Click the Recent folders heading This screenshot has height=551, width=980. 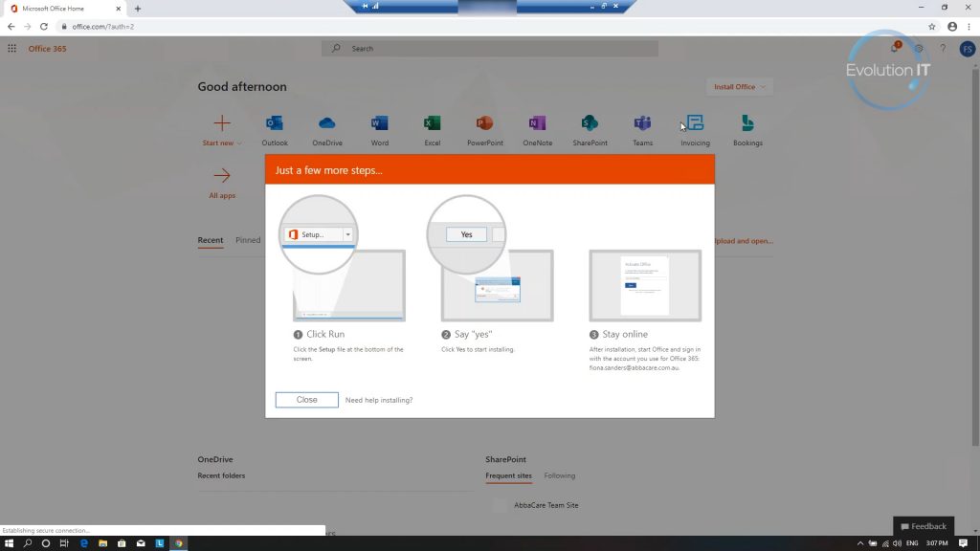pyautogui.click(x=221, y=475)
